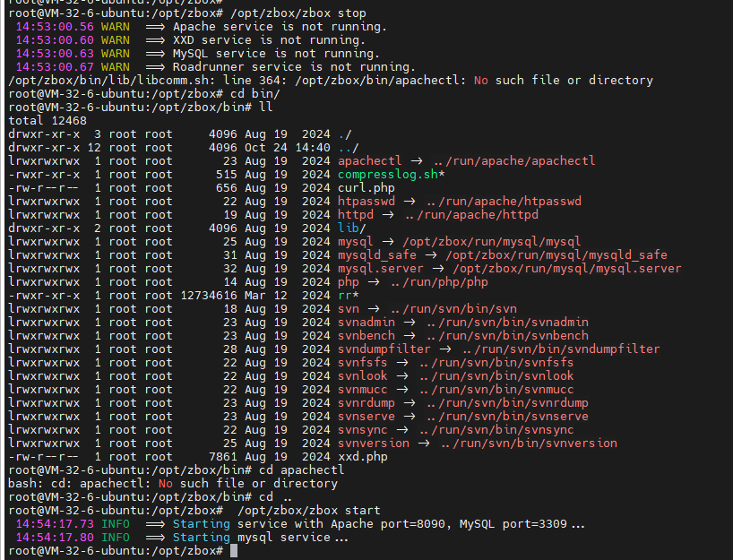Select the '/opt/zbox/run/mysql/mysql.server' target path
The width and height of the screenshot is (733, 560).
point(567,269)
